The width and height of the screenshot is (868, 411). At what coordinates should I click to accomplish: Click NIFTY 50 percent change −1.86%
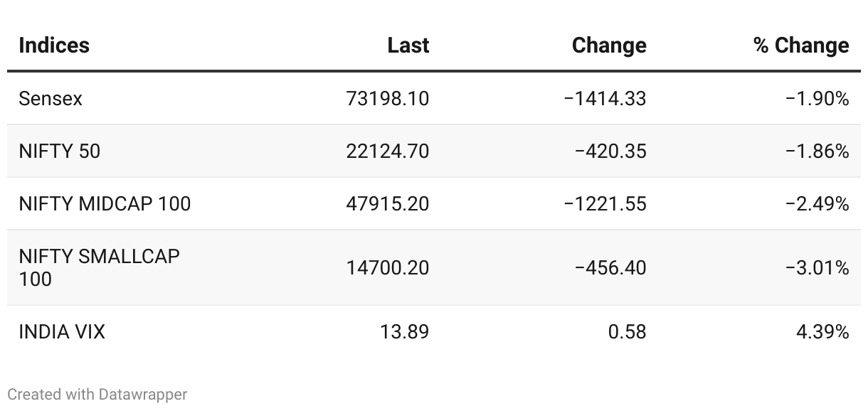[x=817, y=151]
